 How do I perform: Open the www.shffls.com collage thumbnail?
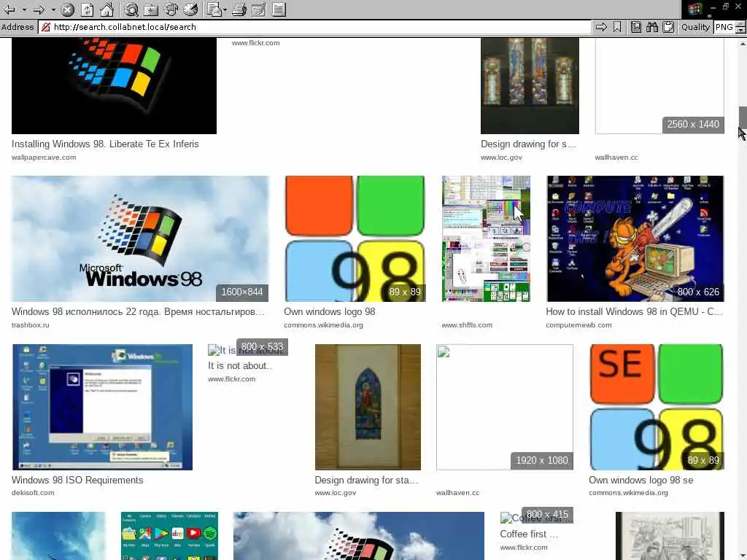coord(486,238)
